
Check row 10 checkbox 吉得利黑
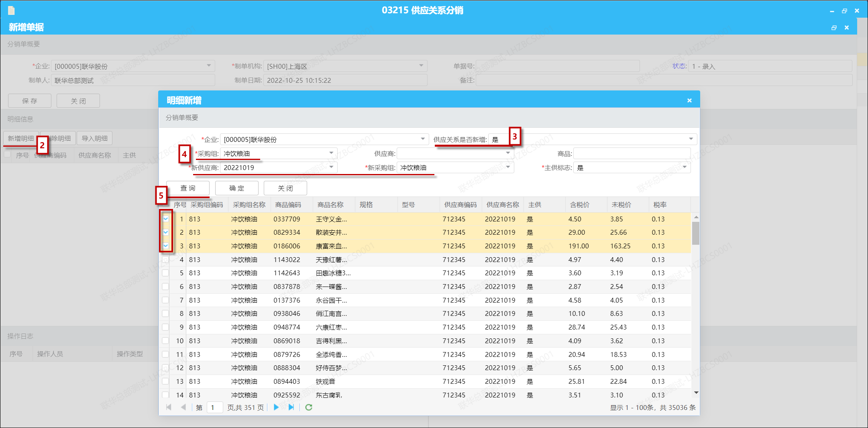165,341
